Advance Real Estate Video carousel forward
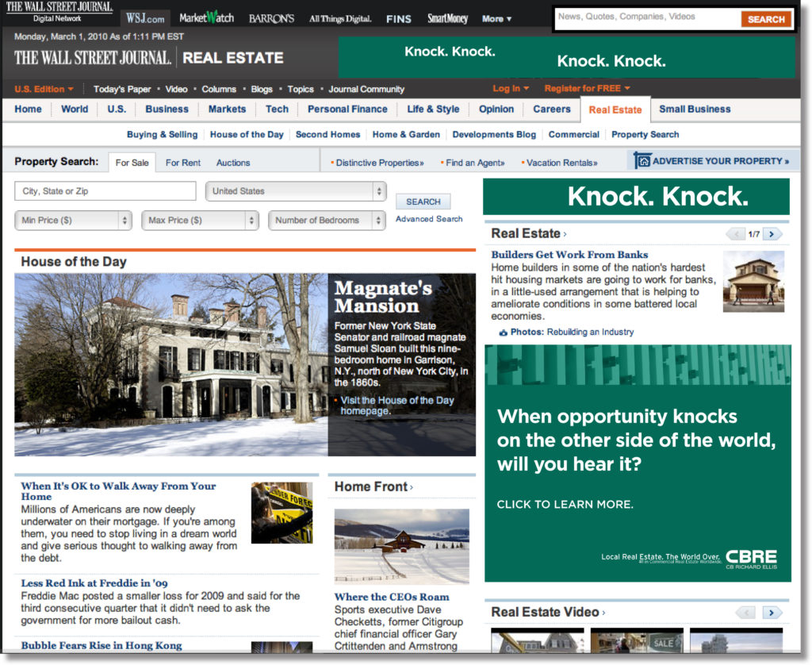 (x=772, y=613)
